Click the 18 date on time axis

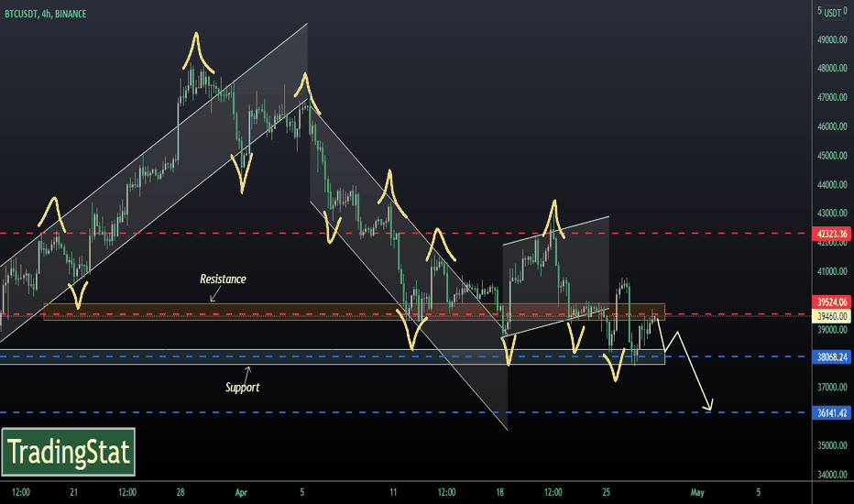click(500, 493)
